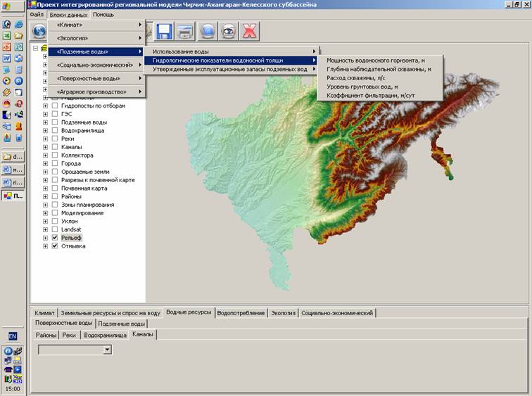Click the floppy disk save icon

(x=165, y=32)
